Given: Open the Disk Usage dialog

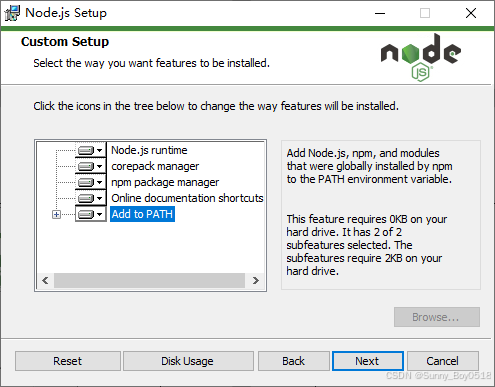Looking at the screenshot, I should [188, 361].
